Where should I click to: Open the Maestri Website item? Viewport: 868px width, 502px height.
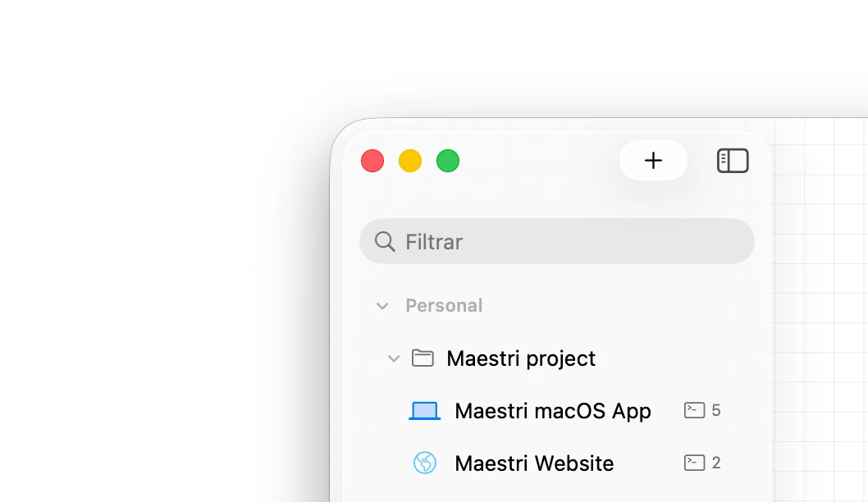coord(534,463)
